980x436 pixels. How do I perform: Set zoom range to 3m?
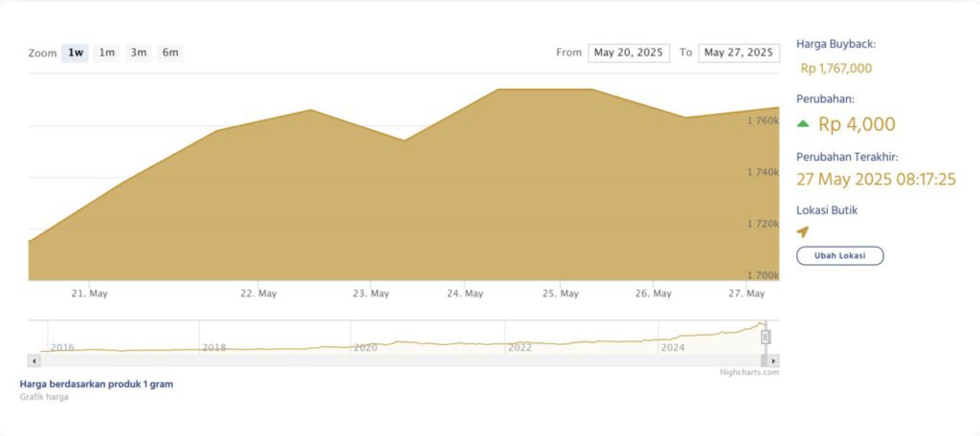pos(139,53)
